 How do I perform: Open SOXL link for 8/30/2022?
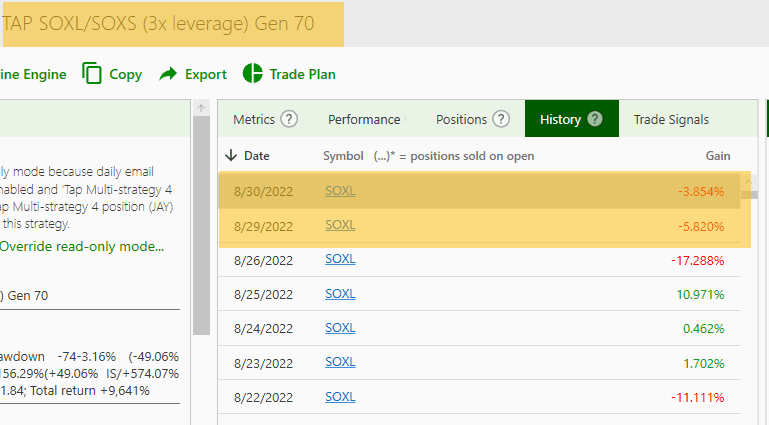tap(340, 191)
